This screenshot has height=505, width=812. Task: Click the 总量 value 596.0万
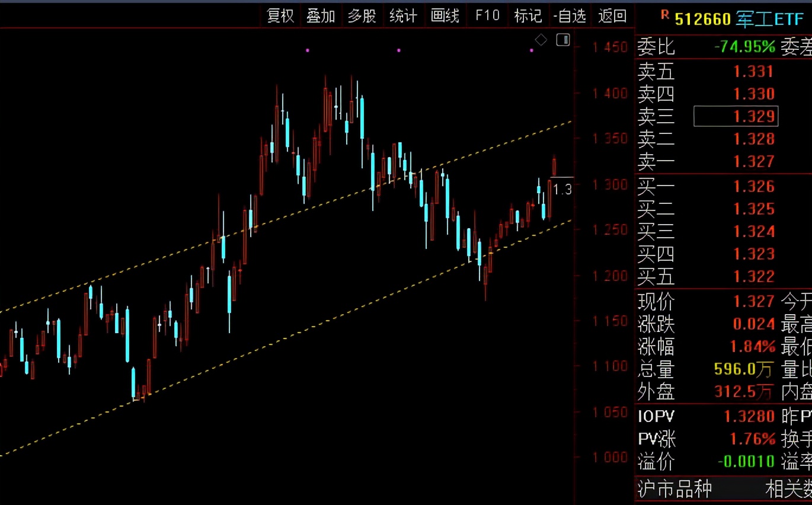tap(744, 370)
